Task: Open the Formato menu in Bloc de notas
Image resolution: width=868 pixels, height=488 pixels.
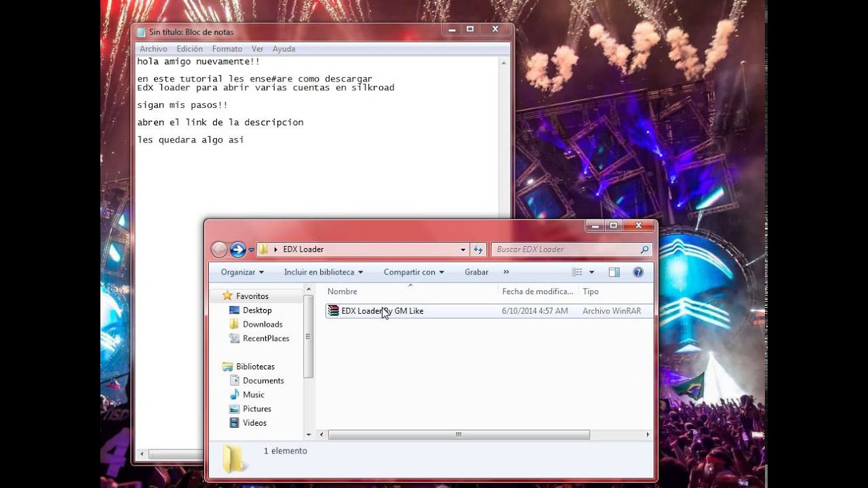Action: click(x=227, y=49)
